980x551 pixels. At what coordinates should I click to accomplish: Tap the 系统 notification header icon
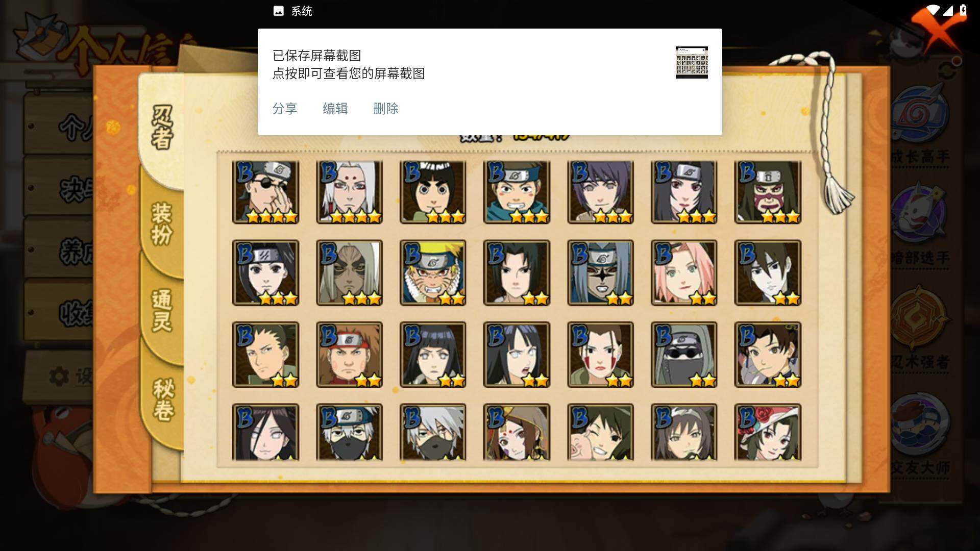click(279, 11)
